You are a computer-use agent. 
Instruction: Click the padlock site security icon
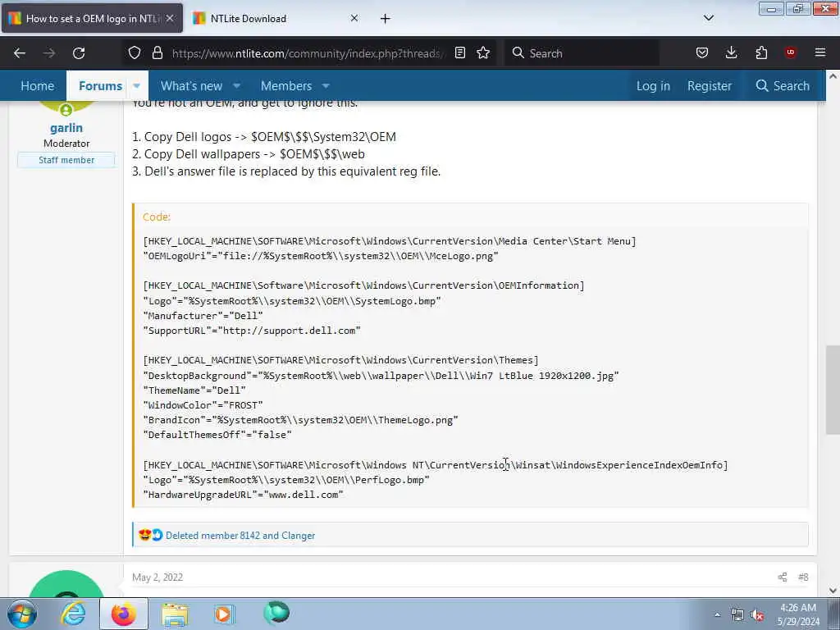pos(157,52)
